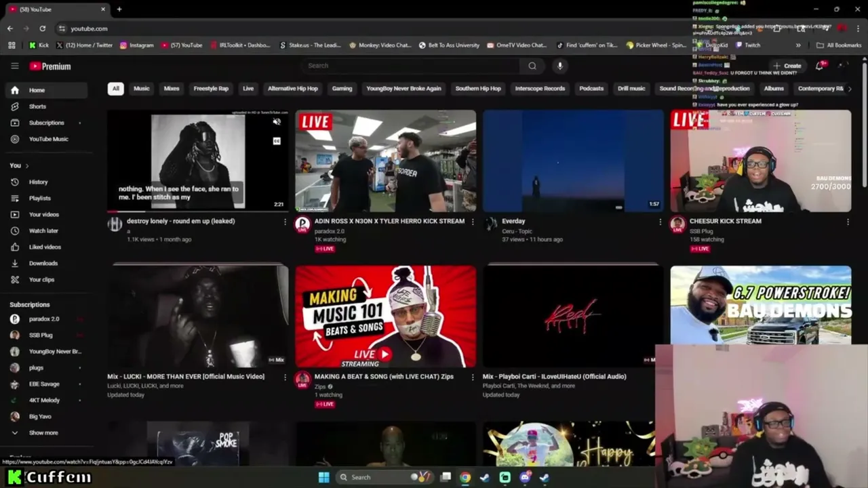Open options menu for ADIN ROSS stream

473,222
